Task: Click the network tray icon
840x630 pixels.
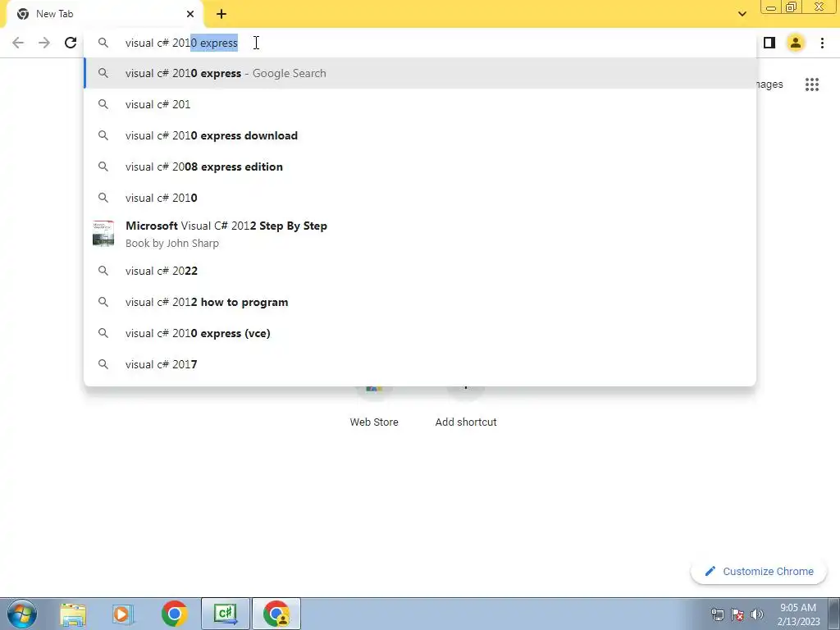Action: 717,614
